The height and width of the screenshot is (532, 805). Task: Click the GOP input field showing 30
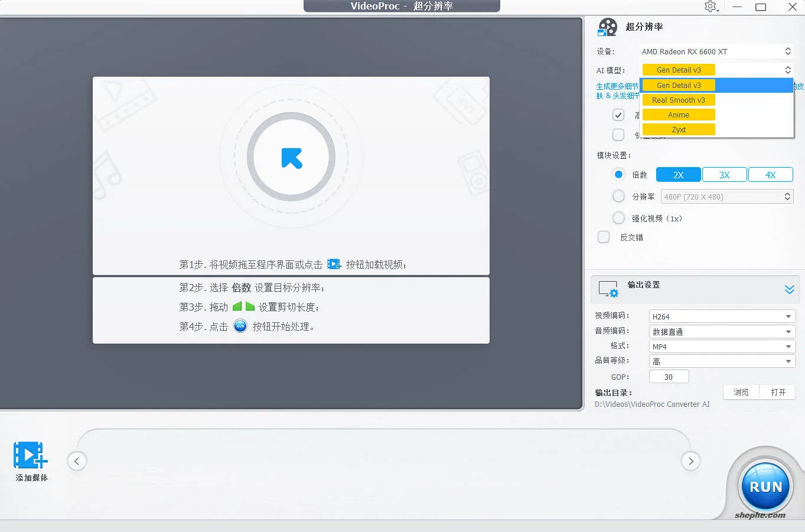point(669,377)
